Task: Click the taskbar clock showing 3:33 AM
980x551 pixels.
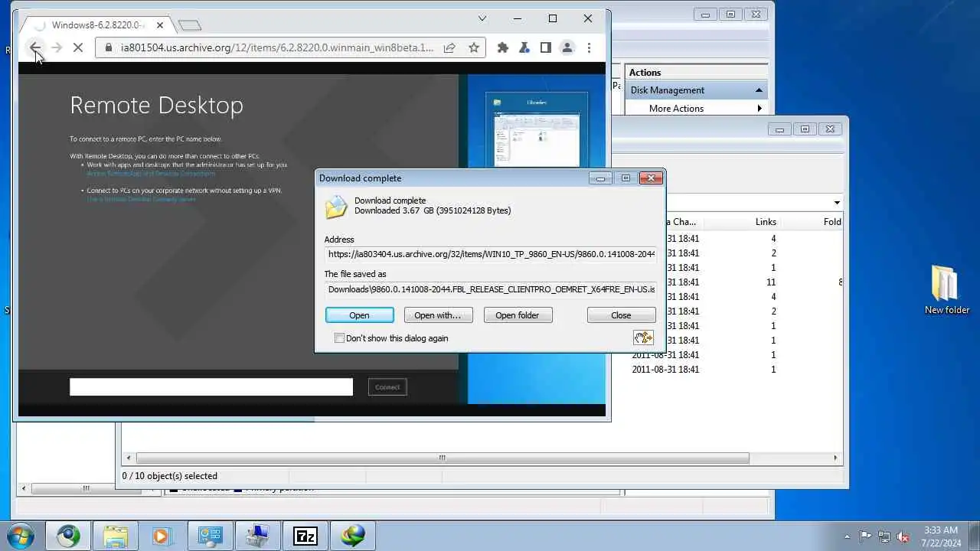Action: (940, 536)
